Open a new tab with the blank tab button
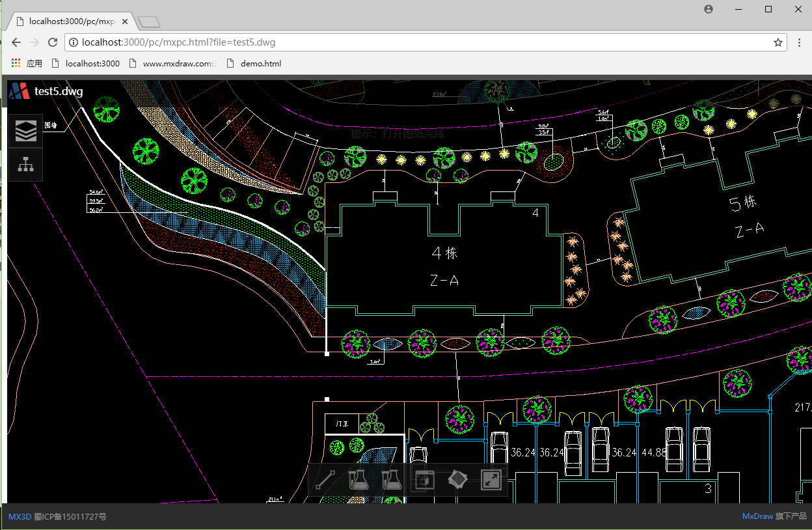Viewport: 812px width, 530px height. tap(149, 22)
